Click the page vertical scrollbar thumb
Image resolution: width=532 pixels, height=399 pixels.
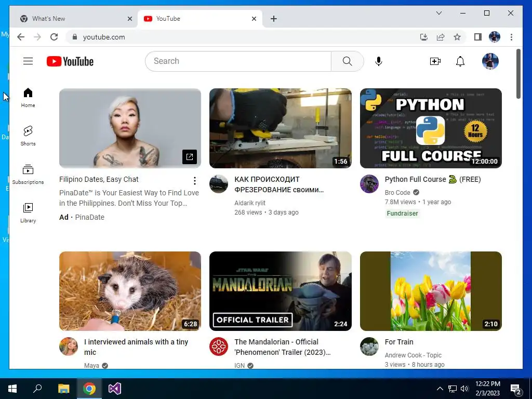click(x=518, y=74)
